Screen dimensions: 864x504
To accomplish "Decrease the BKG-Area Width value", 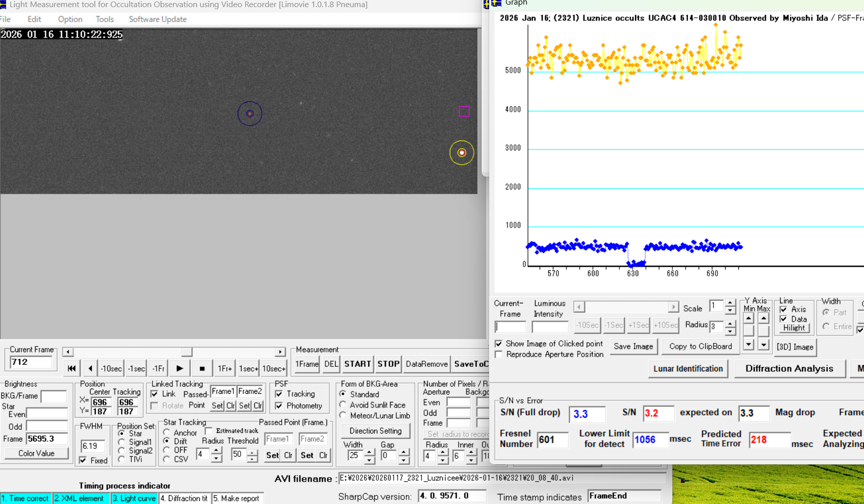I will [x=369, y=459].
